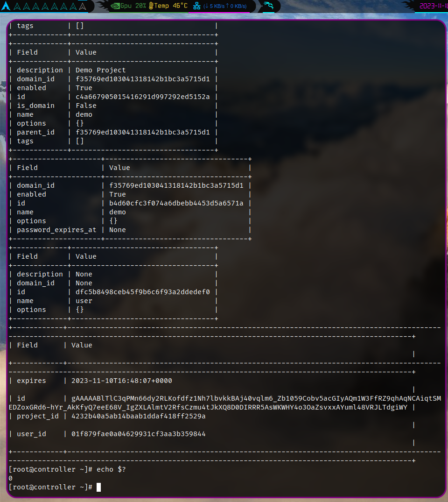The width and height of the screenshot is (448, 502).
Task: Click the flame graphic left of the clock
Action: click(408, 6)
